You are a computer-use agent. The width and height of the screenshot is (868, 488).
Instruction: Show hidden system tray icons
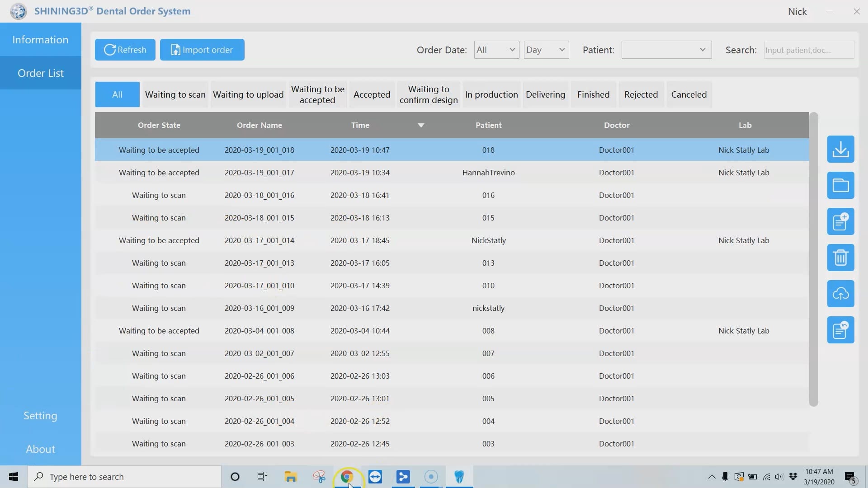pyautogui.click(x=712, y=477)
